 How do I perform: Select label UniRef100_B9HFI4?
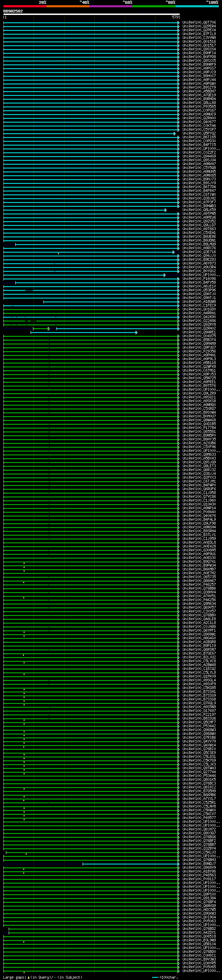click(199, 53)
